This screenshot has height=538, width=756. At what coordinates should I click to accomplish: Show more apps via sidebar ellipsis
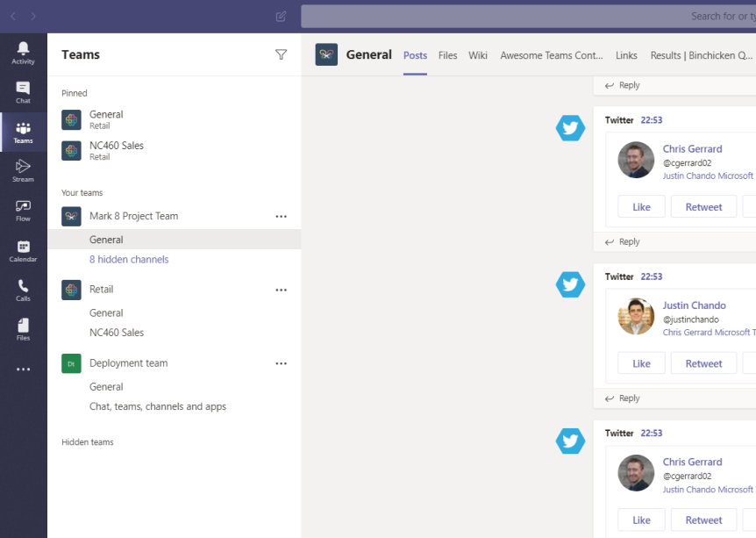tap(23, 369)
